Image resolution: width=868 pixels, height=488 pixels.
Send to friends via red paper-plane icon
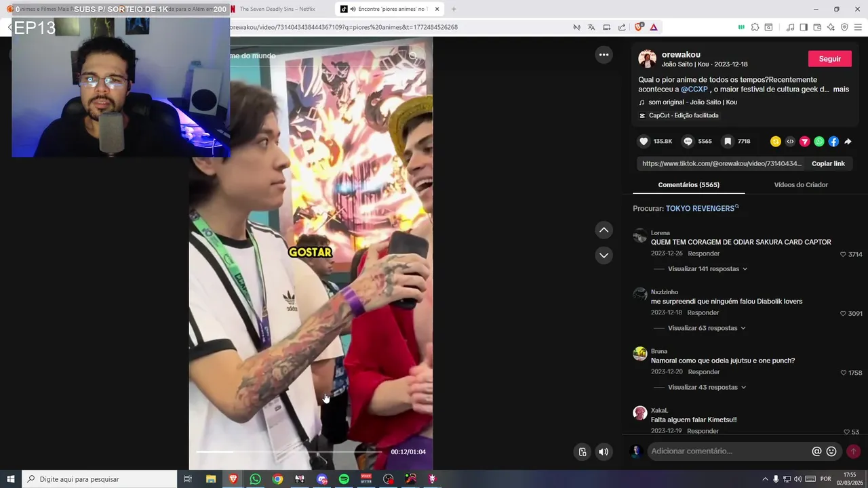804,142
